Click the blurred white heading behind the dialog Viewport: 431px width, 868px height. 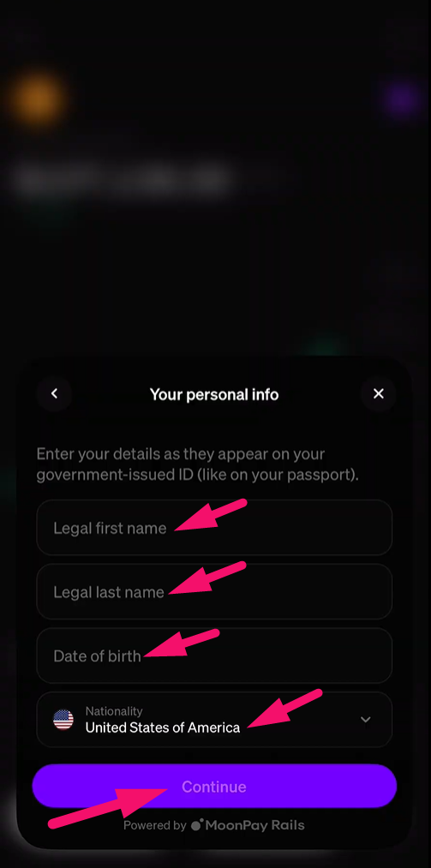click(x=122, y=178)
